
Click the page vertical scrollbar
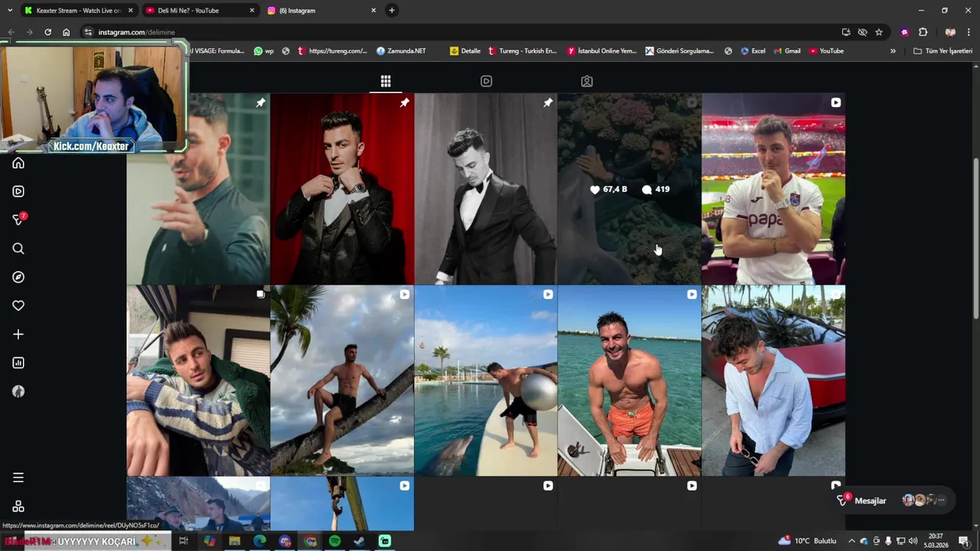[975, 237]
